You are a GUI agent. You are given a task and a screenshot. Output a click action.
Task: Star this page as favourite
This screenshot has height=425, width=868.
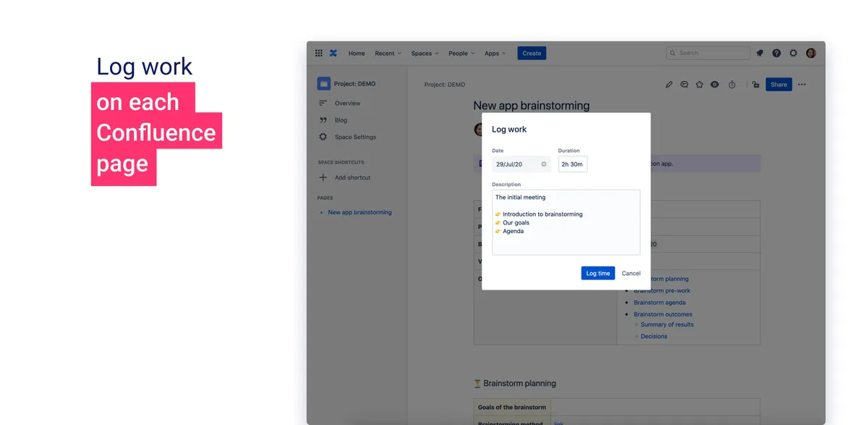click(699, 85)
